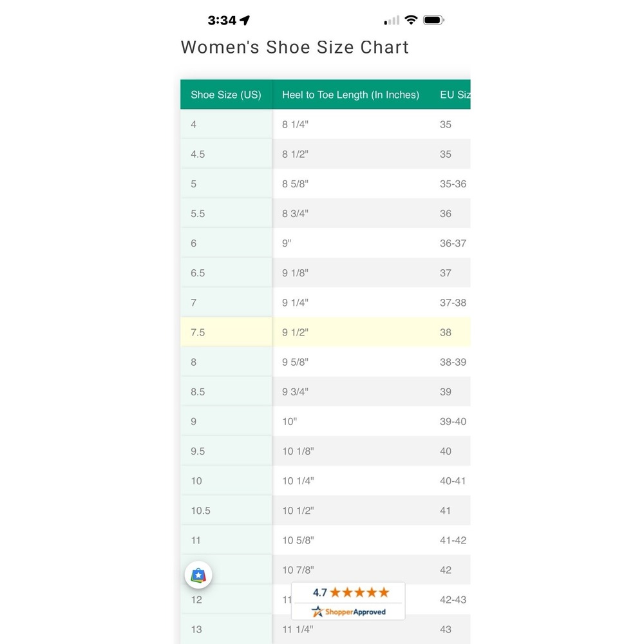
Task: Select the highlighted 7.5 shoe size row
Action: click(325, 332)
